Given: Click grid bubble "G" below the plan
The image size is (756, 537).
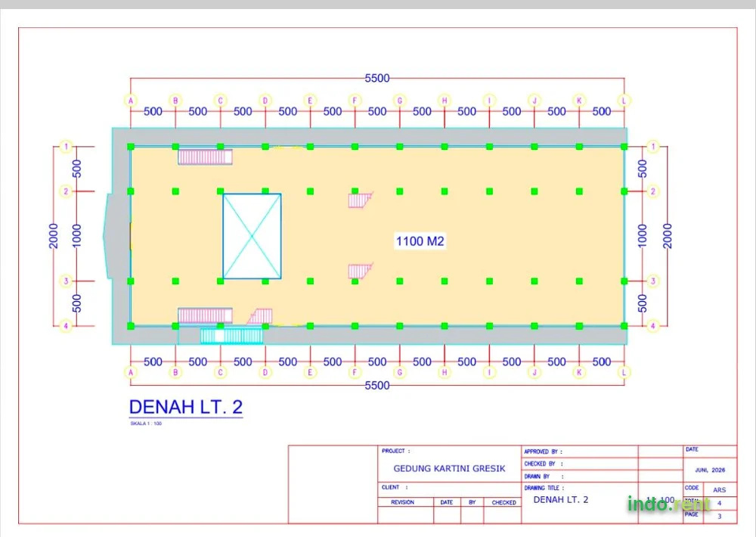Looking at the screenshot, I should coord(400,372).
